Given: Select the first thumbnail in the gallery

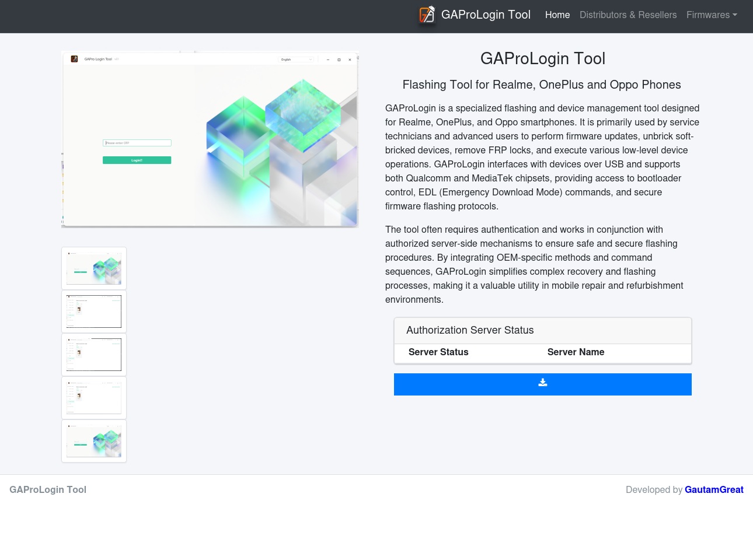Looking at the screenshot, I should [94, 268].
